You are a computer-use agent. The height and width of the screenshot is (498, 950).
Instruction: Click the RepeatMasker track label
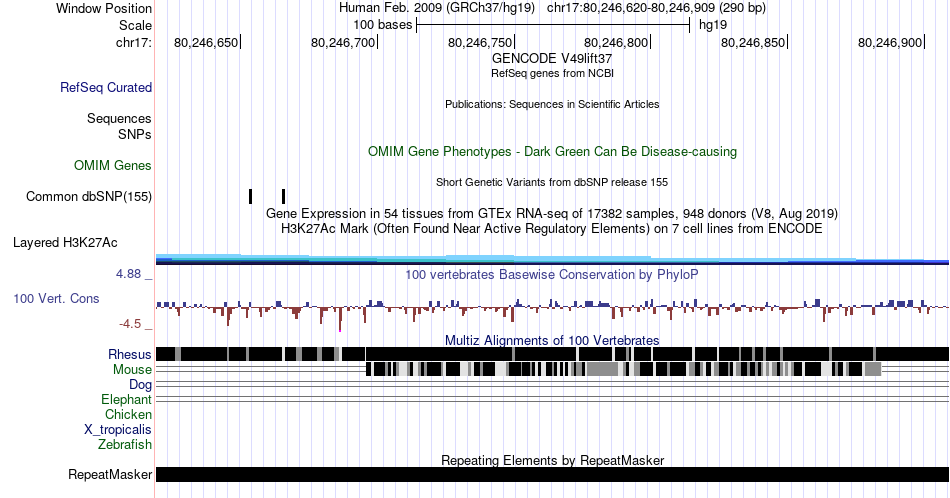[110, 474]
